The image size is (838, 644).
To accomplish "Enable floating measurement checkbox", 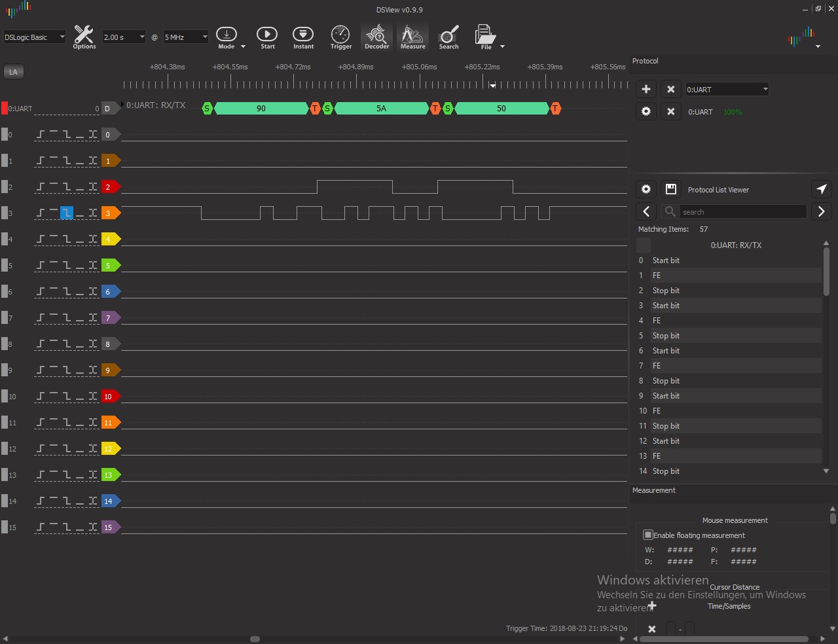I will click(648, 535).
